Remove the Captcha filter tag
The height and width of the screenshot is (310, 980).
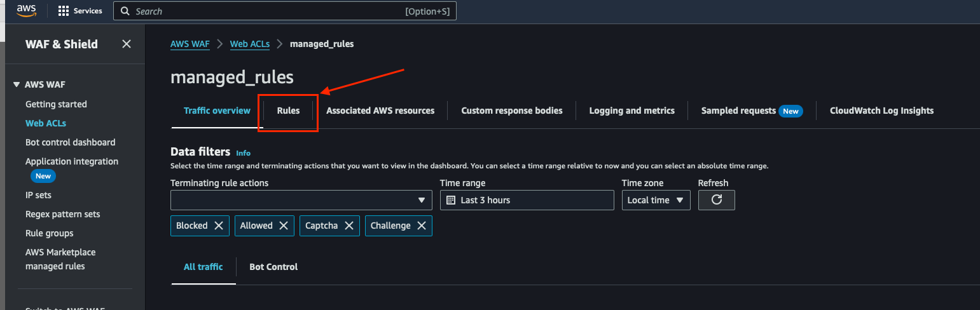pos(349,226)
